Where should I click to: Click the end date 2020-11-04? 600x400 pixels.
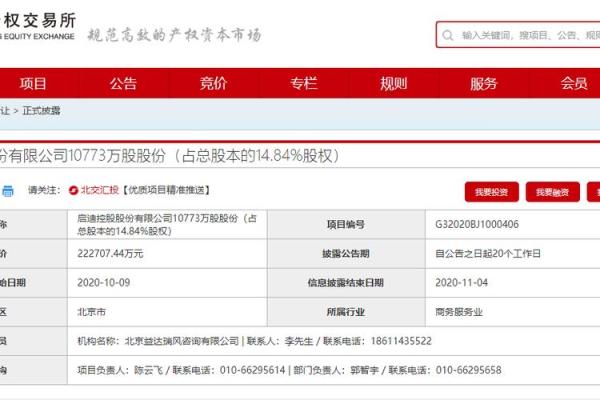[461, 283]
